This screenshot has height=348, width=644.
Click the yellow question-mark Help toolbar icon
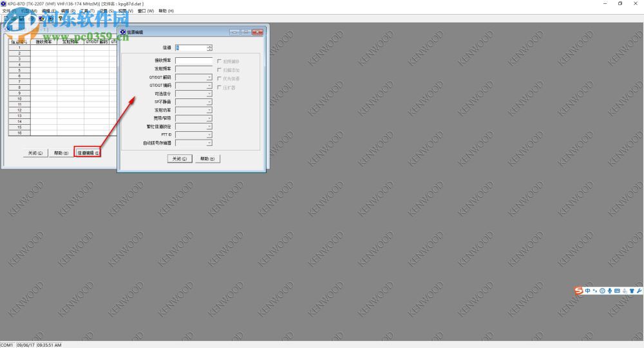[61, 19]
